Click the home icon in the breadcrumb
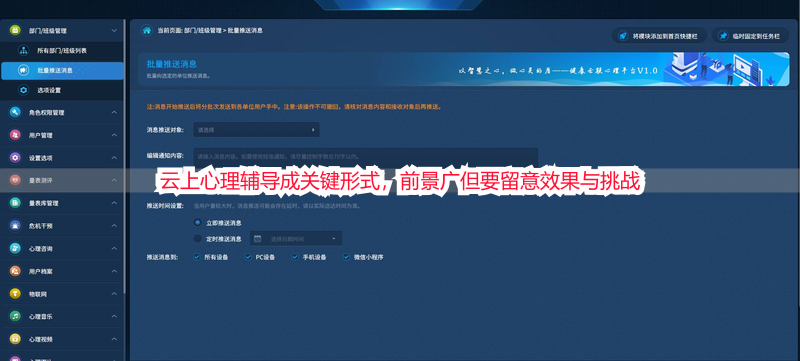Screen dimensions: 800x361 [146, 31]
